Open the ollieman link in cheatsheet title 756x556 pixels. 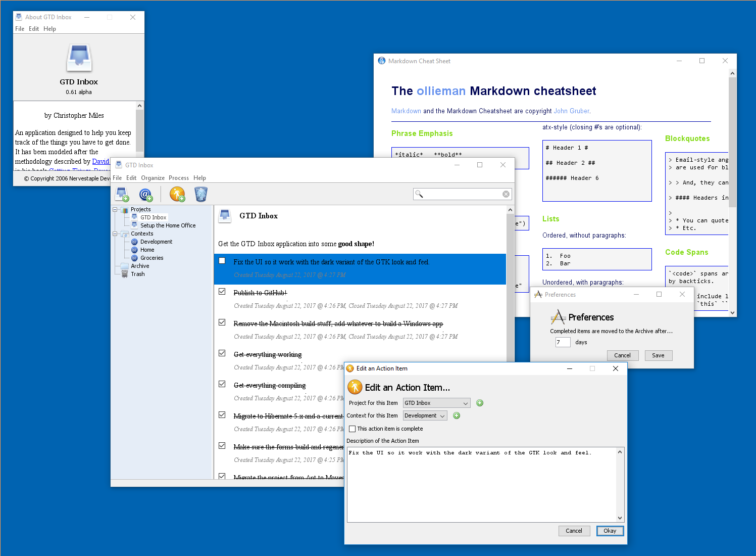(441, 91)
